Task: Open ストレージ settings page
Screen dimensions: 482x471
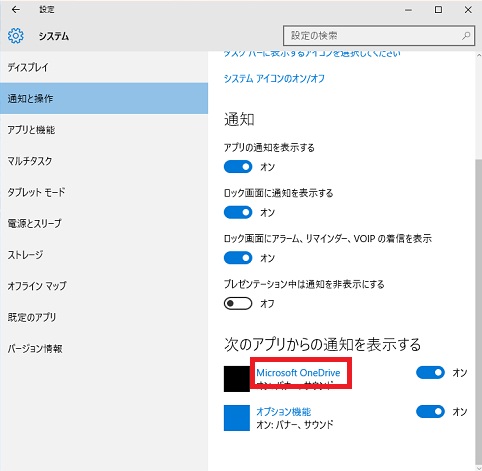Action: (x=104, y=255)
